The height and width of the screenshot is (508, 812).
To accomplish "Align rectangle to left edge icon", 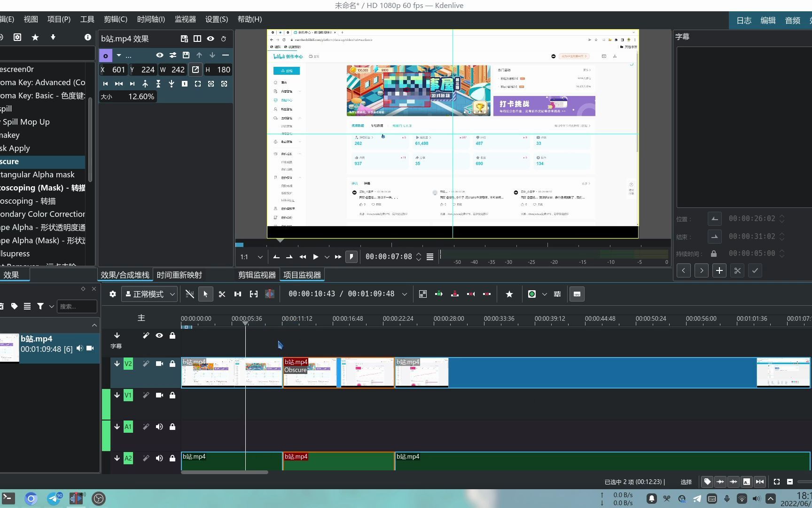I will 106,84.
